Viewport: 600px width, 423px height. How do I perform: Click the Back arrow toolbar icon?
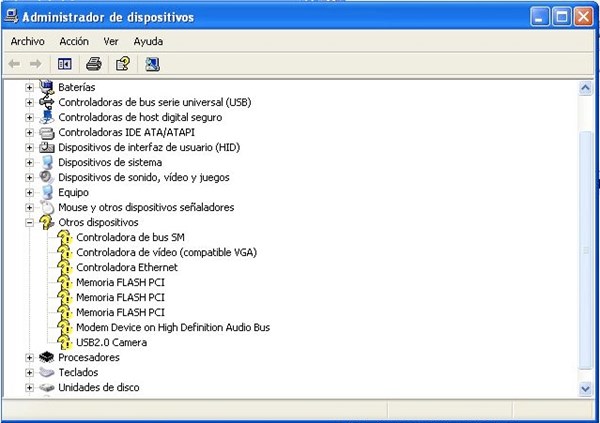[x=15, y=64]
